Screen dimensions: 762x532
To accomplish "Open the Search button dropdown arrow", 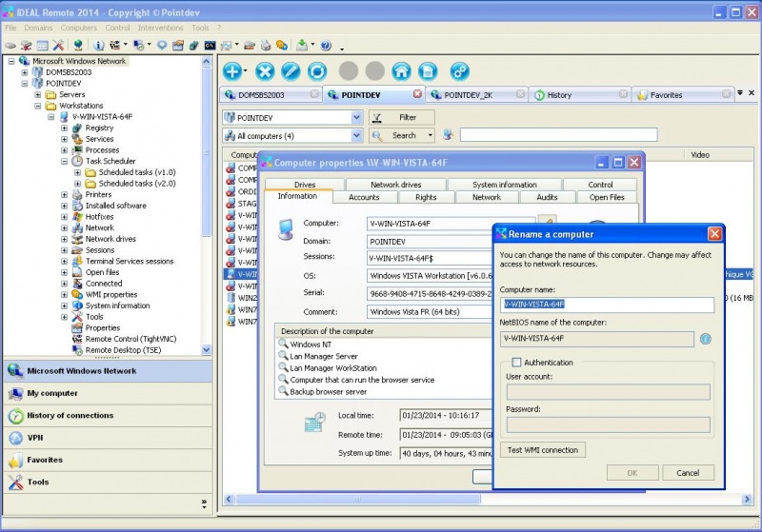I will pyautogui.click(x=431, y=135).
